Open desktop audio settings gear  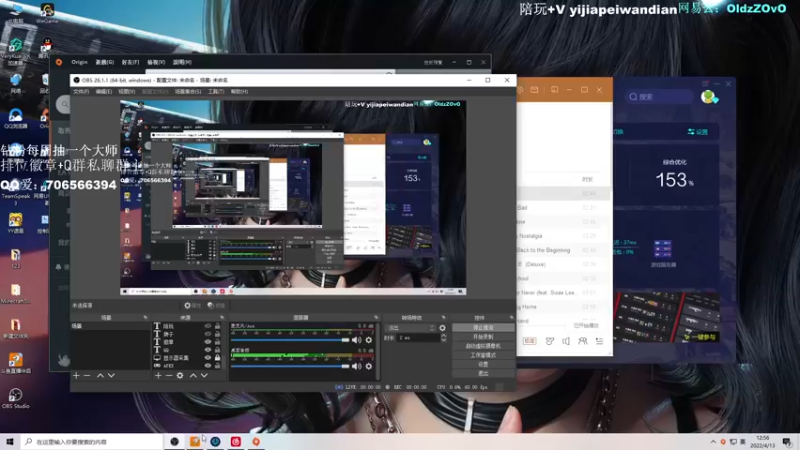pyautogui.click(x=369, y=366)
